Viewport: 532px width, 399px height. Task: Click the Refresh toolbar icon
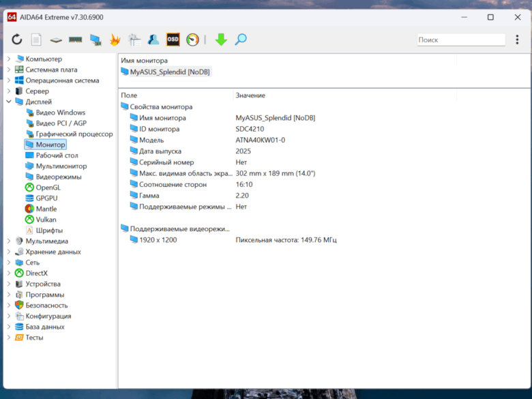[x=16, y=40]
